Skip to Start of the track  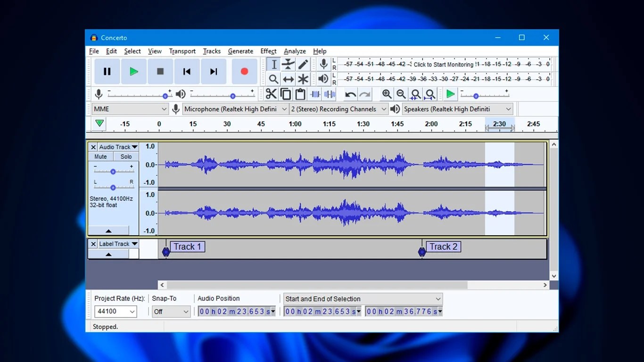pos(187,72)
